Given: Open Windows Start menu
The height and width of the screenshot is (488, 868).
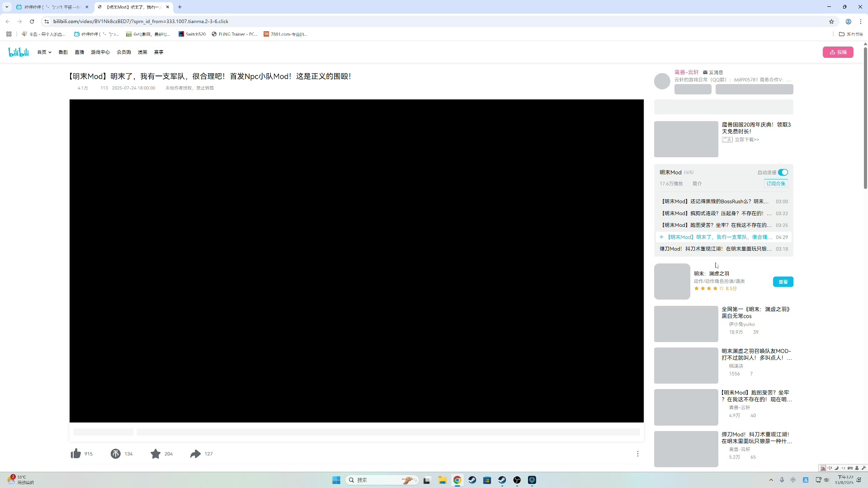Looking at the screenshot, I should click(336, 480).
